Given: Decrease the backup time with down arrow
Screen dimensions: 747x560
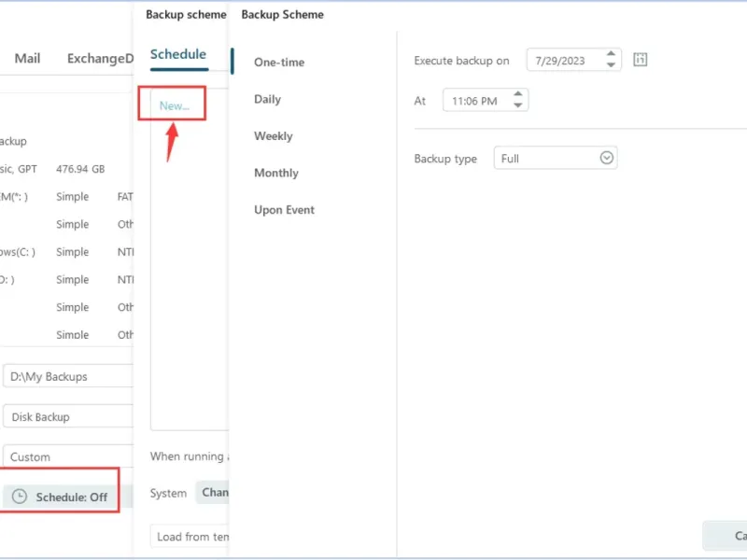Looking at the screenshot, I should [x=518, y=105].
